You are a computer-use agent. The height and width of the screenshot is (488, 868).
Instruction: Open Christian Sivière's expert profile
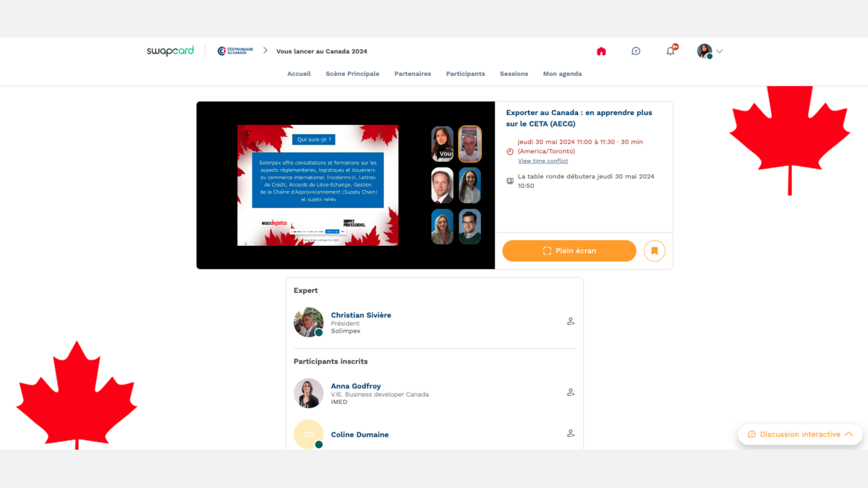[x=360, y=315]
